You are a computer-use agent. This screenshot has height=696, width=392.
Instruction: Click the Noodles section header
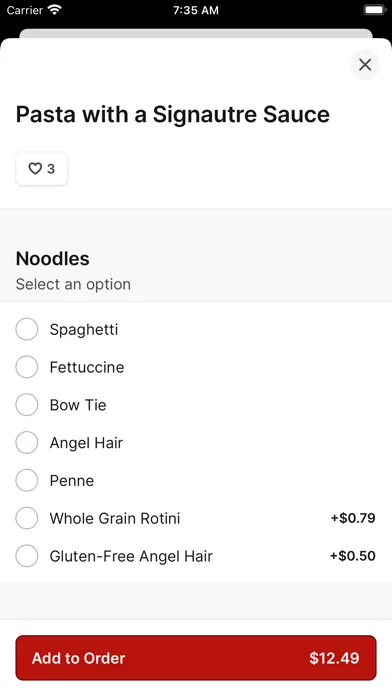52,258
